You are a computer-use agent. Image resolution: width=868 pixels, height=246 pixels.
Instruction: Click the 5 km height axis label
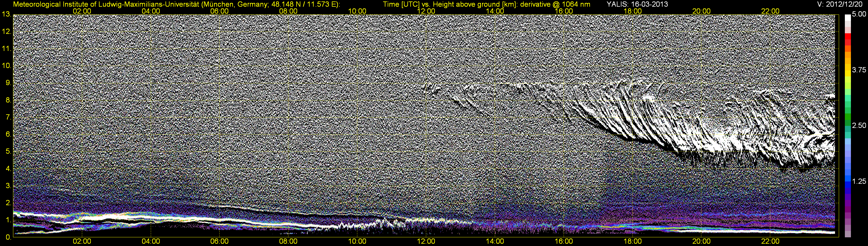click(x=8, y=151)
